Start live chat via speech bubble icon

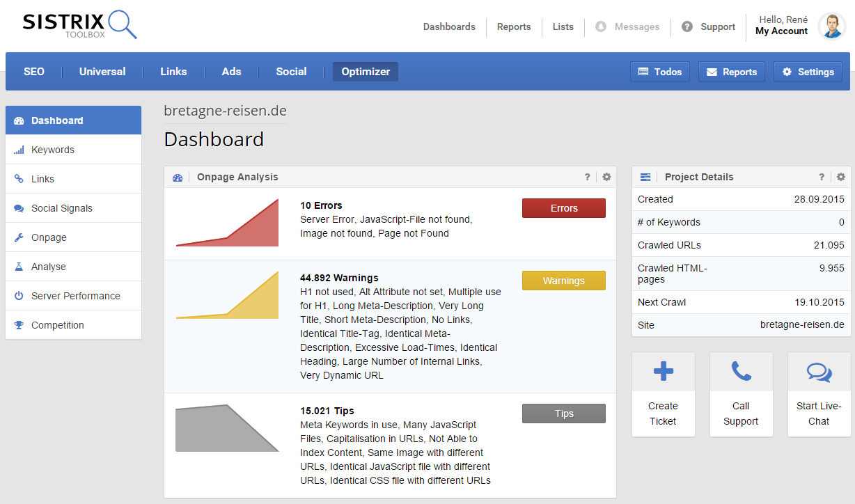tap(819, 372)
